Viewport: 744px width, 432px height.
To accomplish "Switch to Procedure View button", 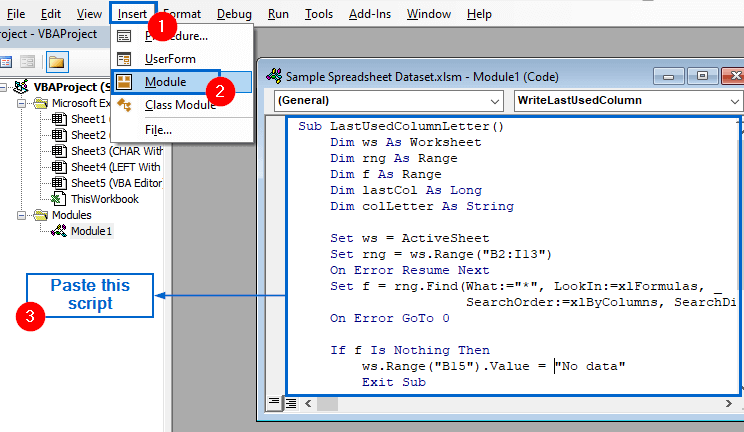I will pyautogui.click(x=274, y=403).
